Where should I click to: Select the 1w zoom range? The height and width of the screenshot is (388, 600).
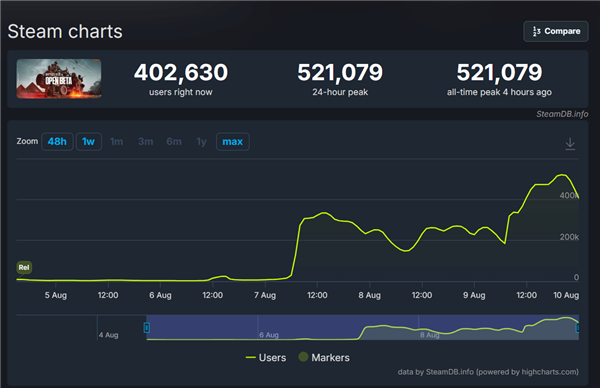point(88,142)
